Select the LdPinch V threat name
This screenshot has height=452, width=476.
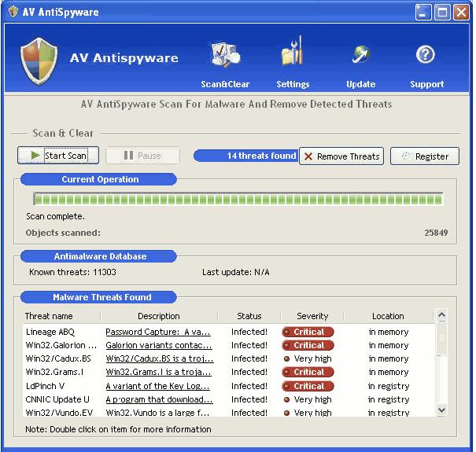coord(45,386)
